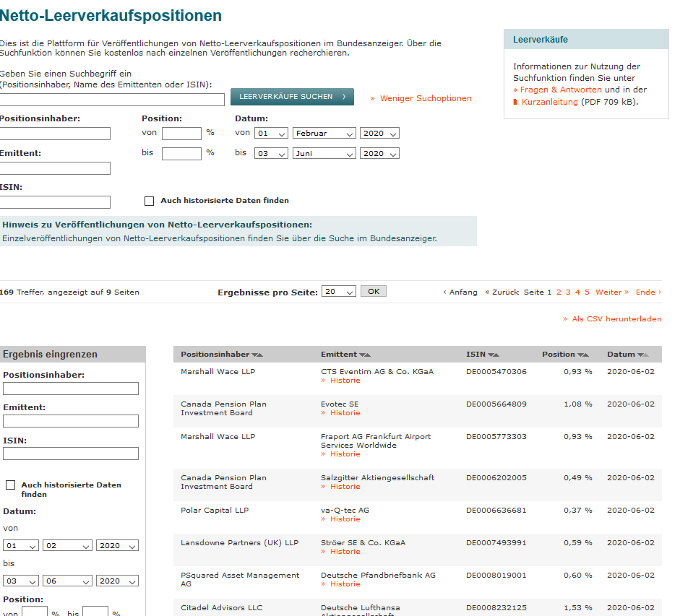This screenshot has height=616, width=693.
Task: Click position value 1,08 %
Action: (x=577, y=404)
